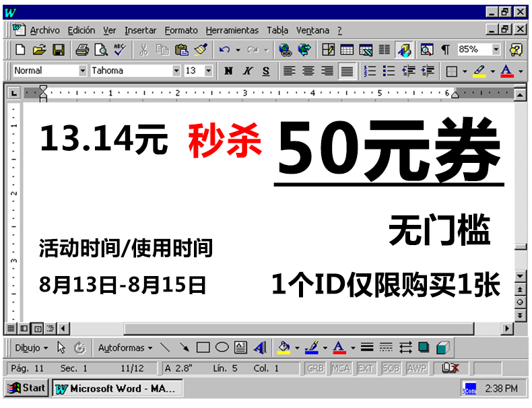Select the Rectangle shape tool
The width and height of the screenshot is (532, 408).
203,348
